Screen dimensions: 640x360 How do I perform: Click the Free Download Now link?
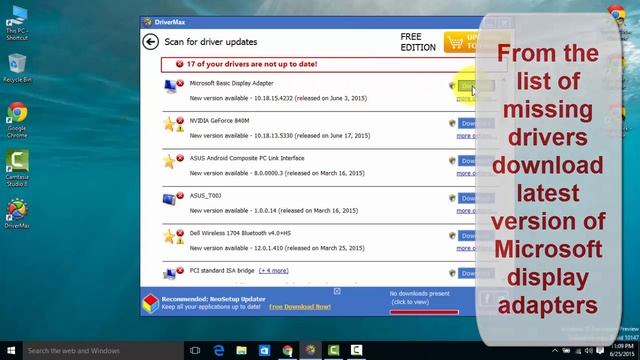click(x=300, y=307)
